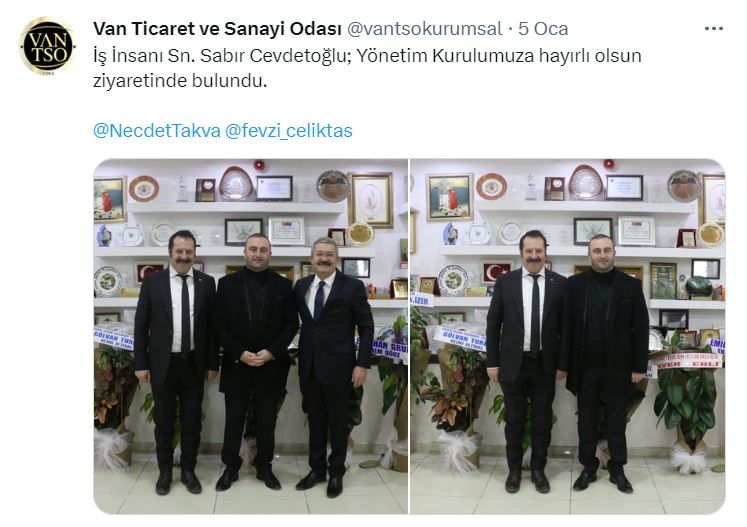Visit the @NecdetTakva mention
The width and height of the screenshot is (747, 527).
click(x=157, y=131)
